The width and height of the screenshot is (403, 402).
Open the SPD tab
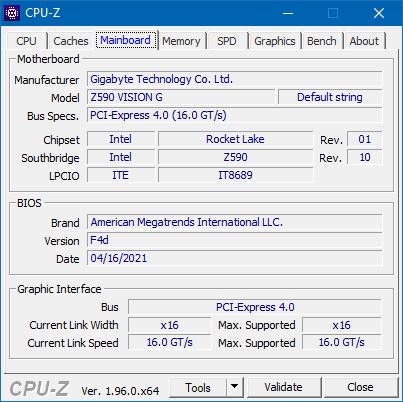[227, 41]
